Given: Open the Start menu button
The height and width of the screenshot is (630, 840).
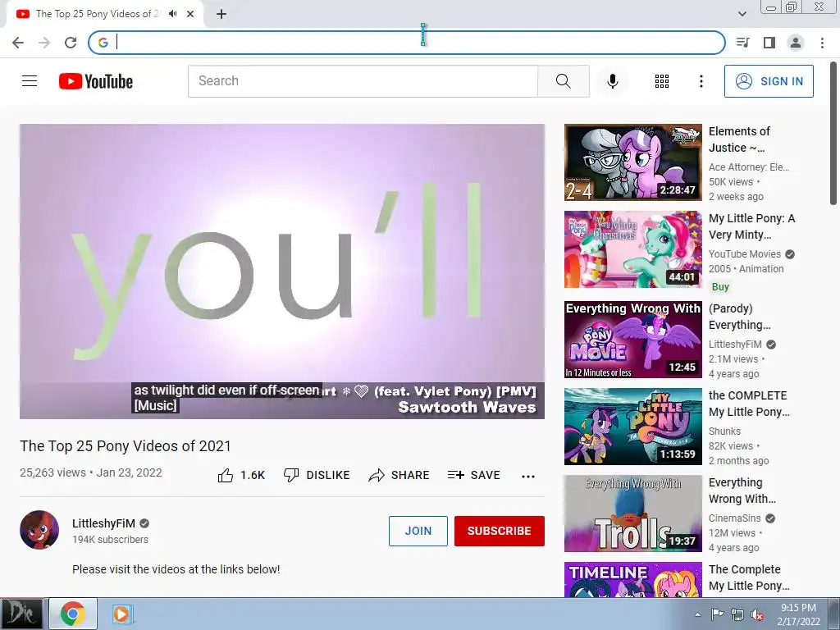Looking at the screenshot, I should (x=21, y=614).
